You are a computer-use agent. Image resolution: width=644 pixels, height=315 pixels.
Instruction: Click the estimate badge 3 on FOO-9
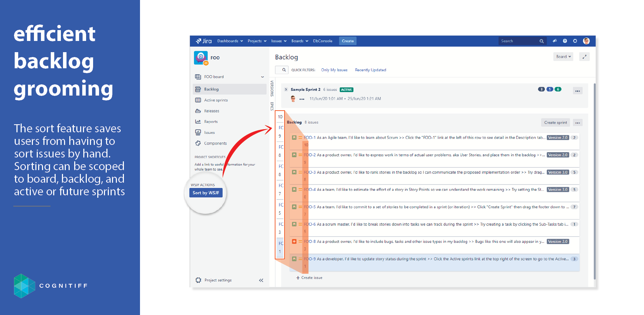[x=574, y=259]
